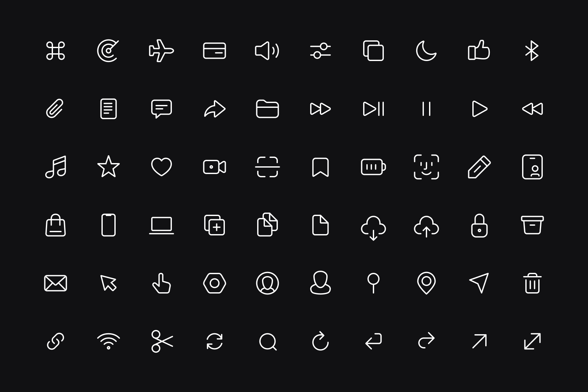Click the trash can icon
The width and height of the screenshot is (588, 392).
point(532,283)
